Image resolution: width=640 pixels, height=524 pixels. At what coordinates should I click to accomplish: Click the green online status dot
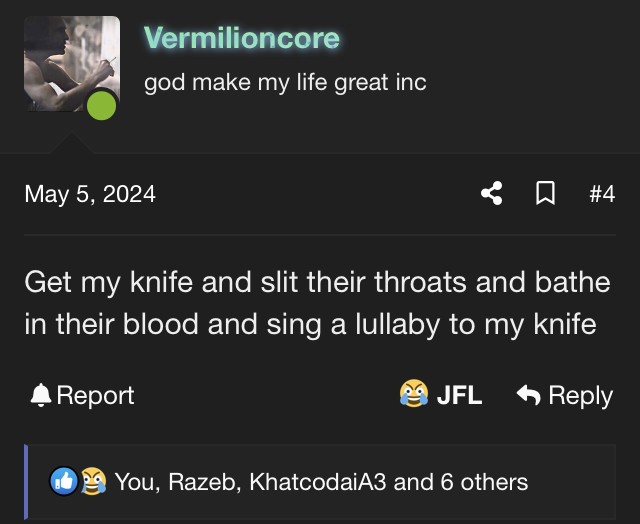pyautogui.click(x=101, y=105)
